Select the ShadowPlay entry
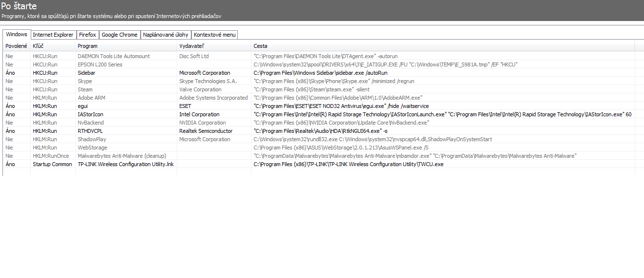The image size is (644, 278). (322, 139)
